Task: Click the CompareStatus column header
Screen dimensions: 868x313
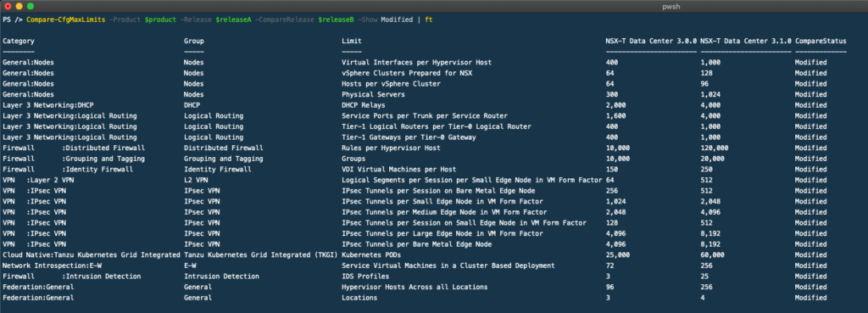Action: click(821, 41)
